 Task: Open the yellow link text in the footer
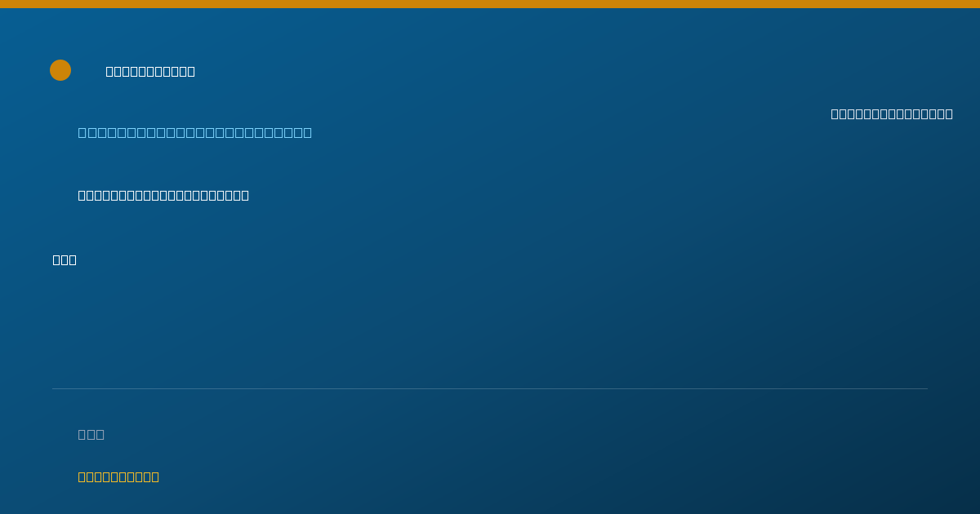coord(118,476)
